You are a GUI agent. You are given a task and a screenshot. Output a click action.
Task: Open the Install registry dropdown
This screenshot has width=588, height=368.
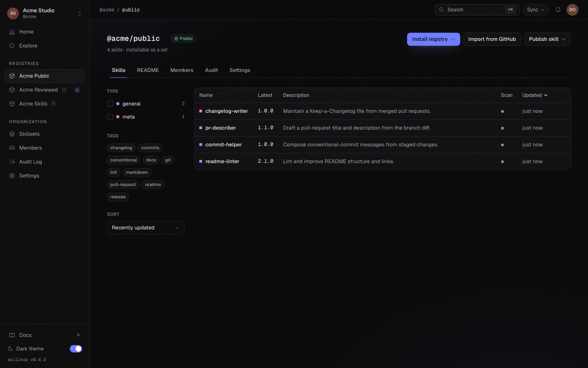tap(434, 39)
